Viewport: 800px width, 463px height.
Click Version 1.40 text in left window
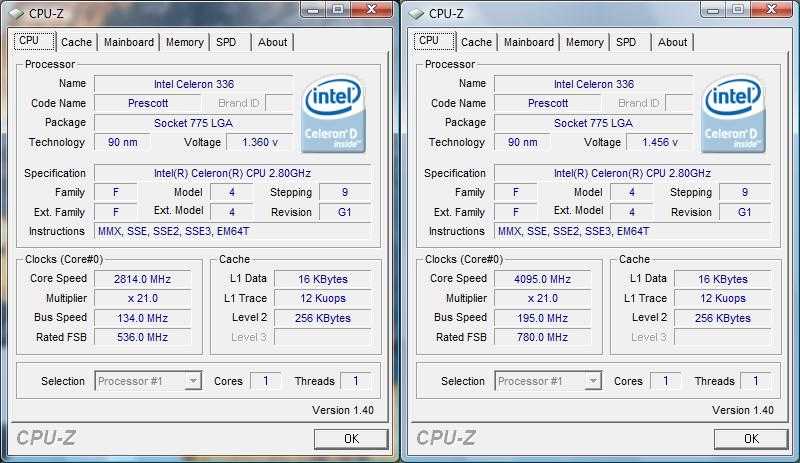coord(343,410)
